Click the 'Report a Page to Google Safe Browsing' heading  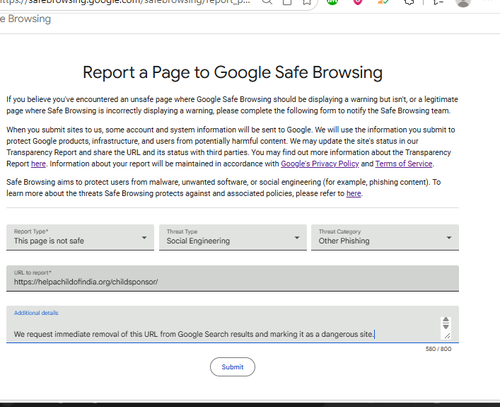point(233,72)
